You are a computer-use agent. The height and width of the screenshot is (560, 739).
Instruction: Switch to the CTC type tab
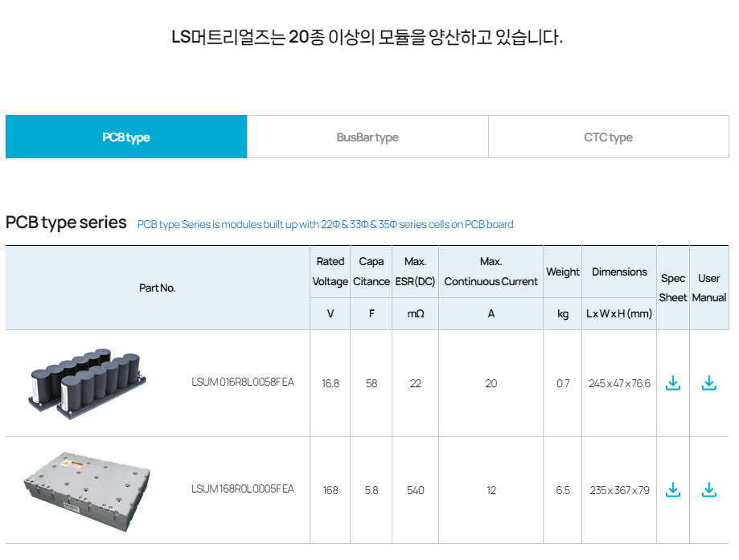tap(609, 137)
